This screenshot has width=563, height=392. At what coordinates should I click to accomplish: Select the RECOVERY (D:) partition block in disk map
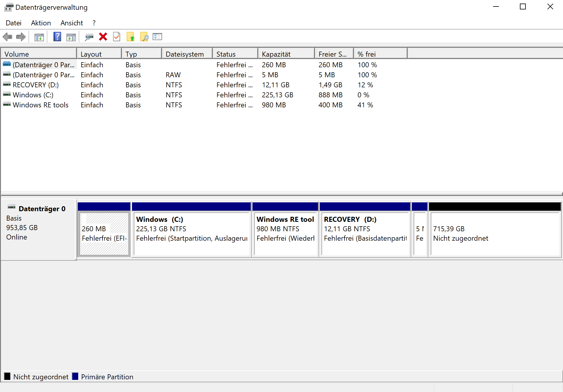[365, 234]
